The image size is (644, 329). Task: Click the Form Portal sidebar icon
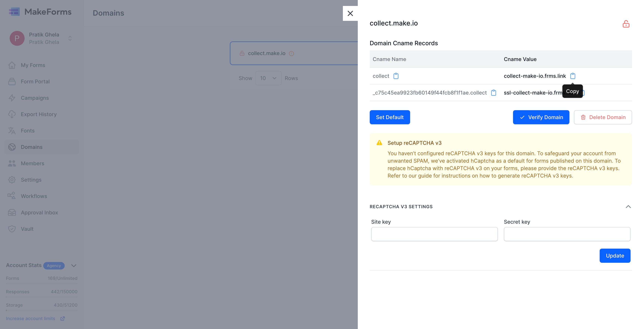coord(12,81)
